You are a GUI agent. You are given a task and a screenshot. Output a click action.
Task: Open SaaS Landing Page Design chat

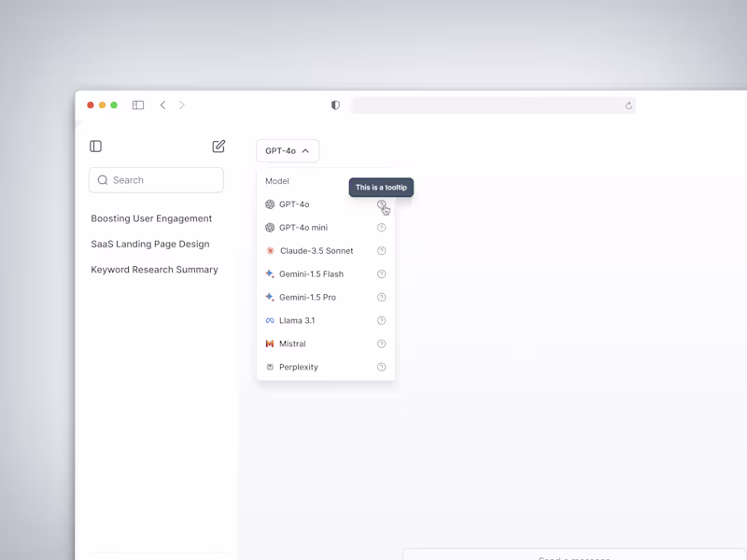click(150, 245)
